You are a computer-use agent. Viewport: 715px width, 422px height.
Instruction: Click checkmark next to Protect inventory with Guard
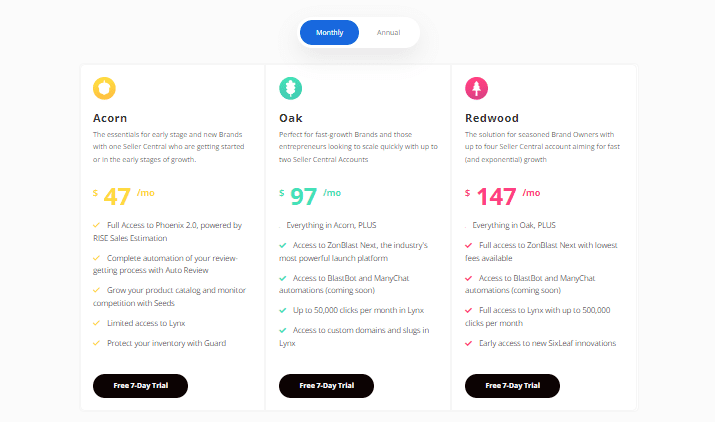pyautogui.click(x=96, y=343)
